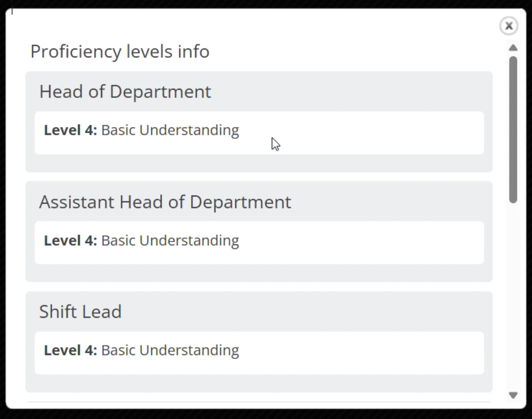Click the vertical scrollbar thumb
The width and height of the screenshot is (532, 419).
[x=513, y=129]
